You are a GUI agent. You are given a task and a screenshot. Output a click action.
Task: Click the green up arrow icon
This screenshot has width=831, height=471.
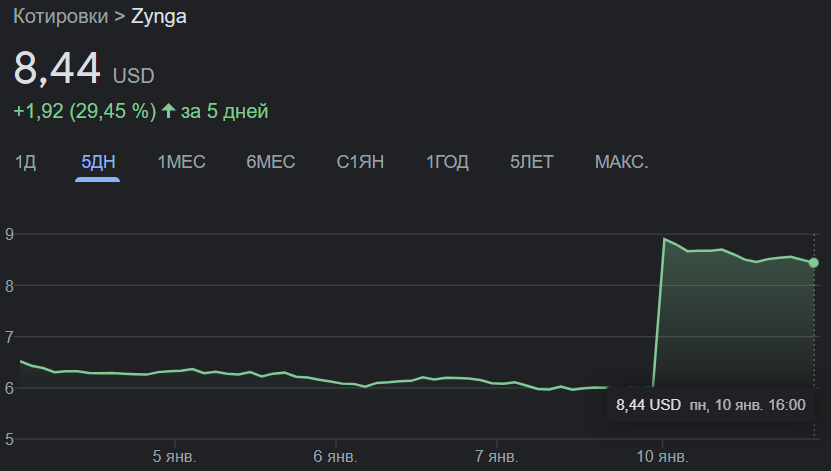[169, 111]
